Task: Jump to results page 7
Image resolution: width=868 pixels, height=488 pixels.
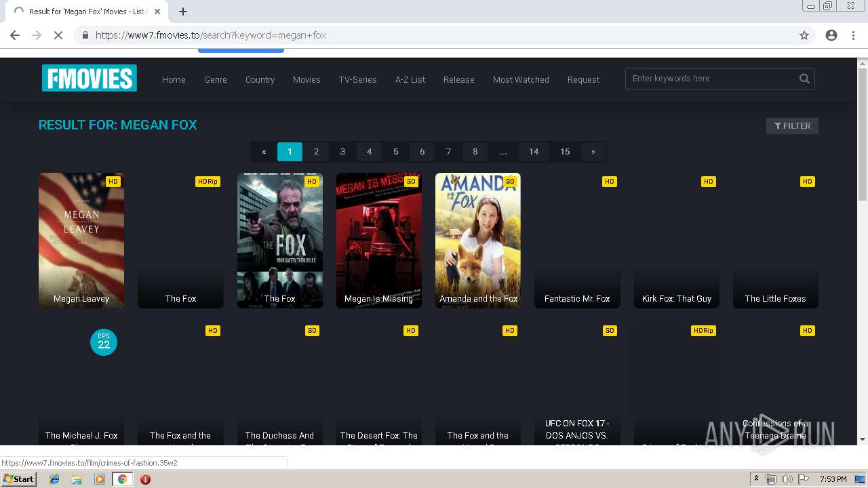Action: pos(448,152)
